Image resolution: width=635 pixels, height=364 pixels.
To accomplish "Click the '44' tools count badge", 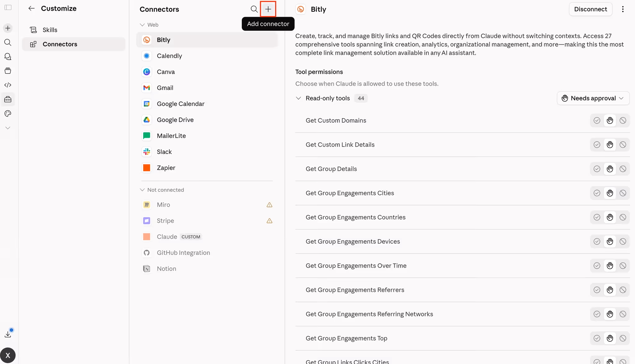I will (361, 98).
